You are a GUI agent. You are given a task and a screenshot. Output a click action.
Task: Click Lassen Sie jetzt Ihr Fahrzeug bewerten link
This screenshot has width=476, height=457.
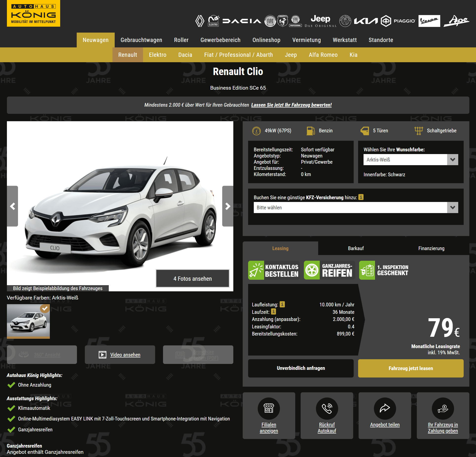pos(291,105)
